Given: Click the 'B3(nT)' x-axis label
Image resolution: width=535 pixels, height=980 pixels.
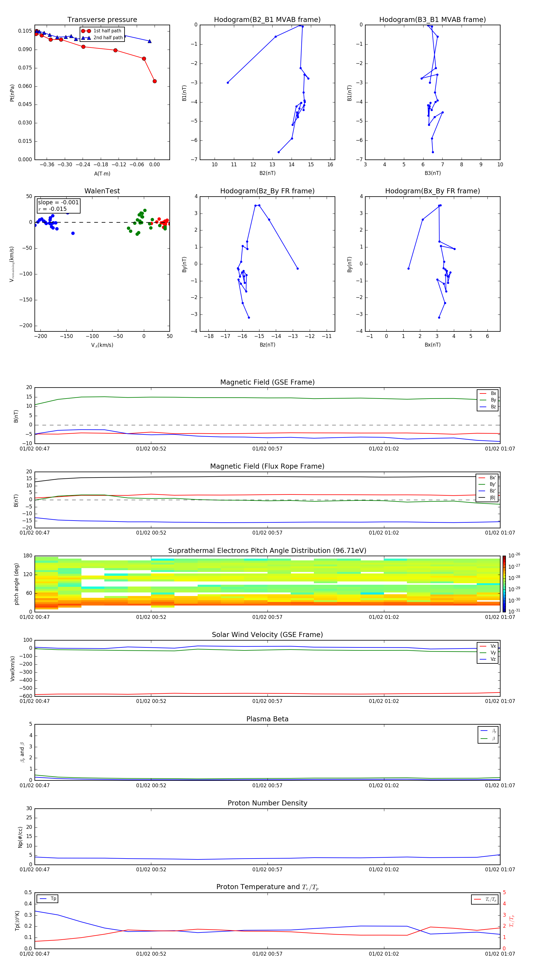Looking at the screenshot, I should point(432,173).
